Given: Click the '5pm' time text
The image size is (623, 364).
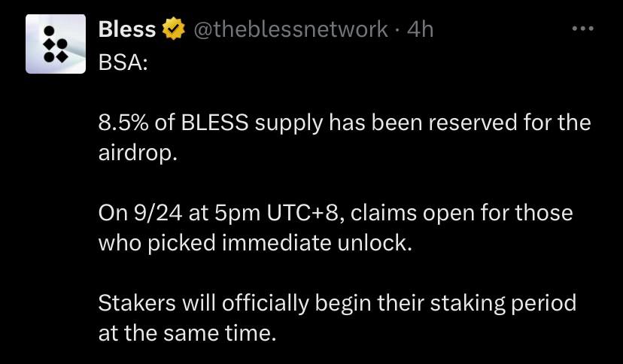Looking at the screenshot, I should [237, 214].
